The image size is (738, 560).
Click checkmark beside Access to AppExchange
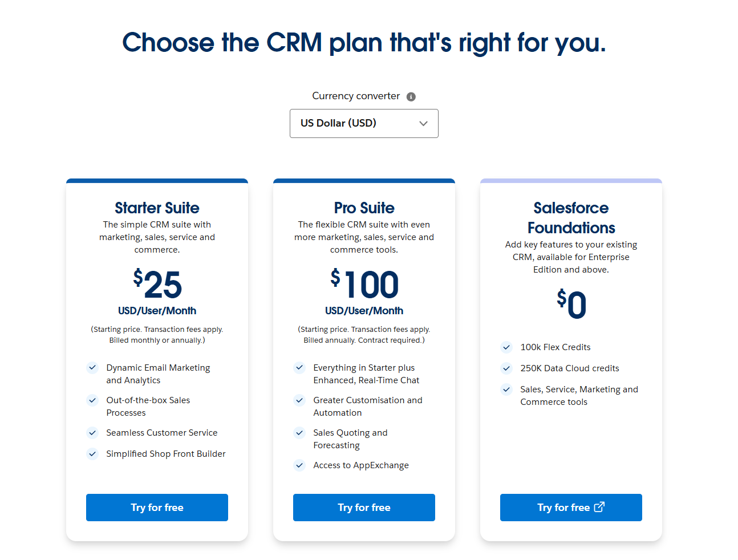pyautogui.click(x=299, y=465)
